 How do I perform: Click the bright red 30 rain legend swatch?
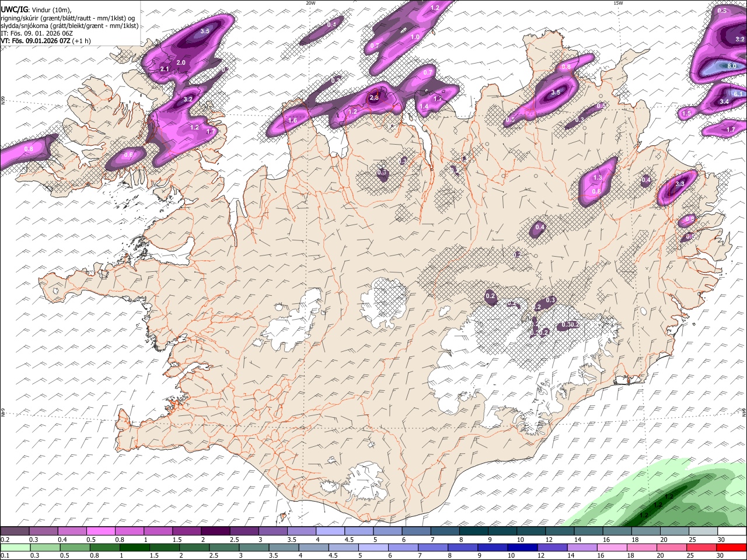coord(731,547)
